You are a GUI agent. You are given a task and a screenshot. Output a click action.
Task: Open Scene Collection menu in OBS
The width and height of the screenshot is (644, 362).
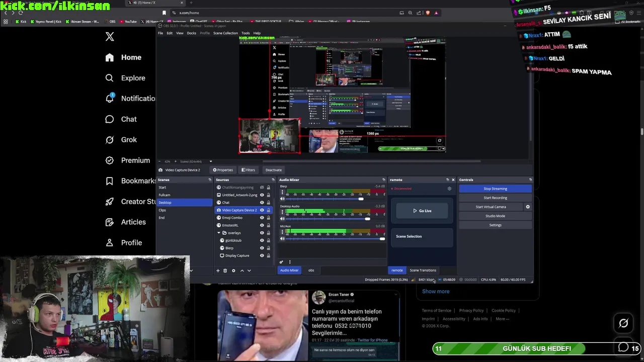tap(225, 33)
